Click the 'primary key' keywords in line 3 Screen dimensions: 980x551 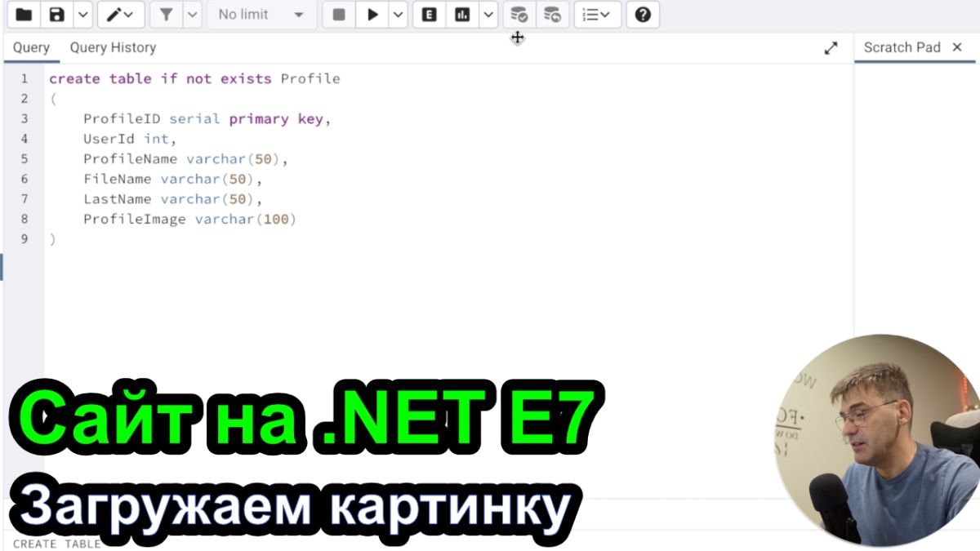click(276, 119)
